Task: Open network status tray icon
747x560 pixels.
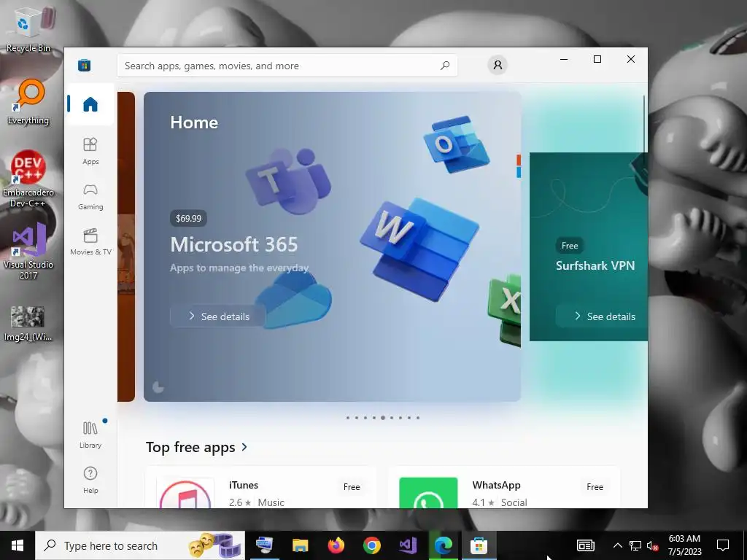Action: [x=635, y=545]
